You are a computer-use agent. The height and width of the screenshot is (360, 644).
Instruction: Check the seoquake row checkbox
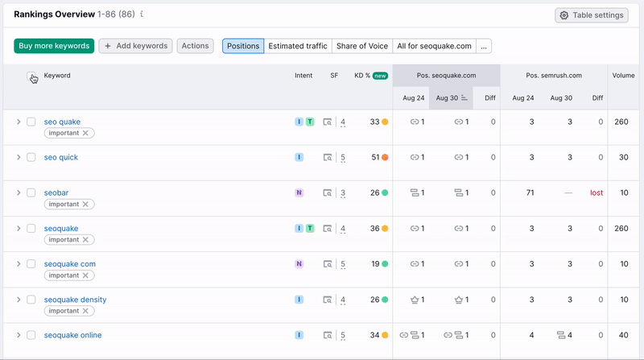31,228
